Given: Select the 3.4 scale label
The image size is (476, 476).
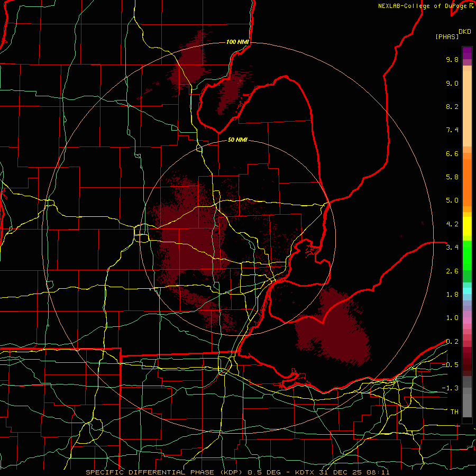Looking at the screenshot, I should pyautogui.click(x=452, y=248).
